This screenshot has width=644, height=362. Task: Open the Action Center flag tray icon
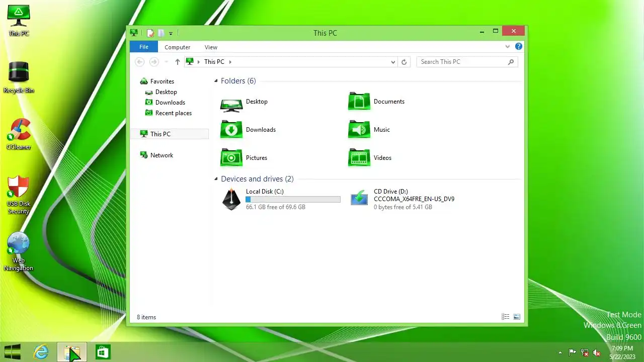click(573, 352)
